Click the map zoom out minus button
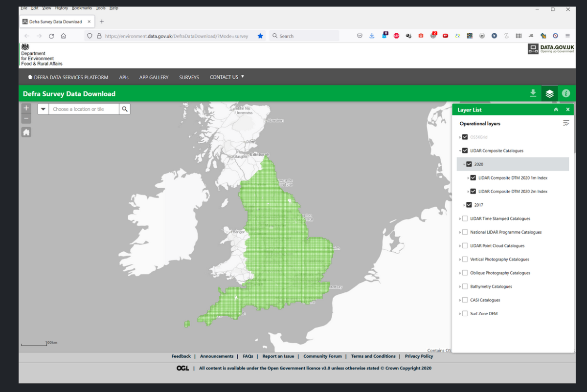This screenshot has width=587, height=392. pos(26,119)
